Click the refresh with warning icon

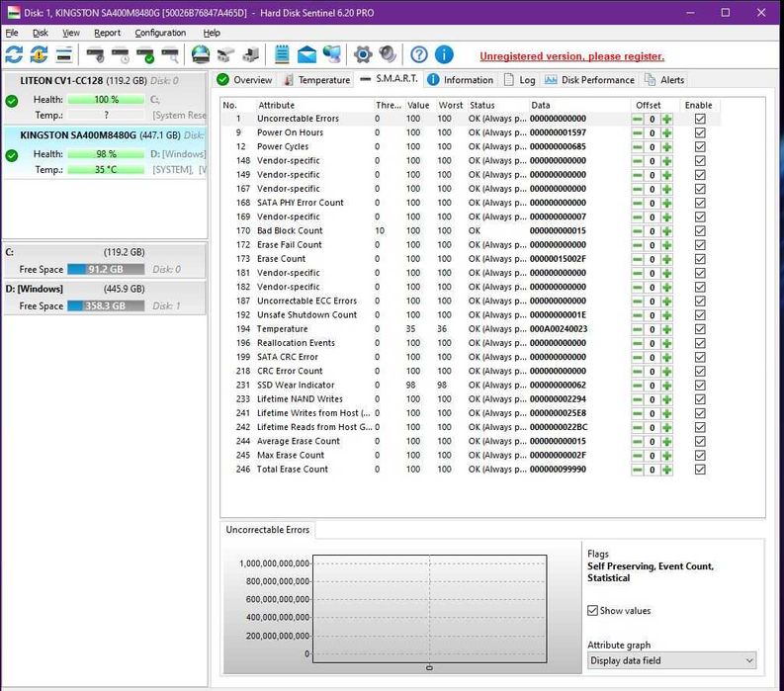pyautogui.click(x=39, y=54)
